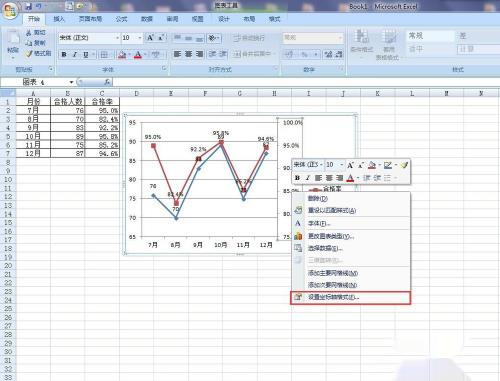
Task: Click the Increase Font Size icon in ribbon
Action: (x=150, y=38)
